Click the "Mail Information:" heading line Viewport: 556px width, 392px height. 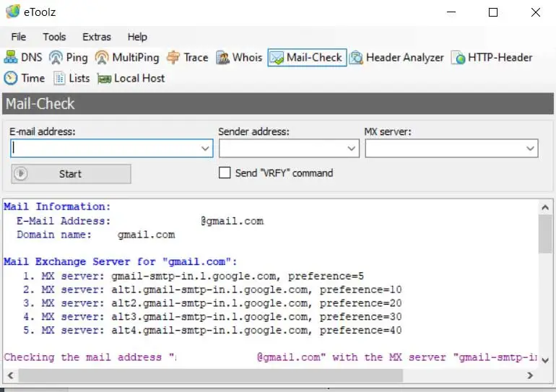coord(58,206)
